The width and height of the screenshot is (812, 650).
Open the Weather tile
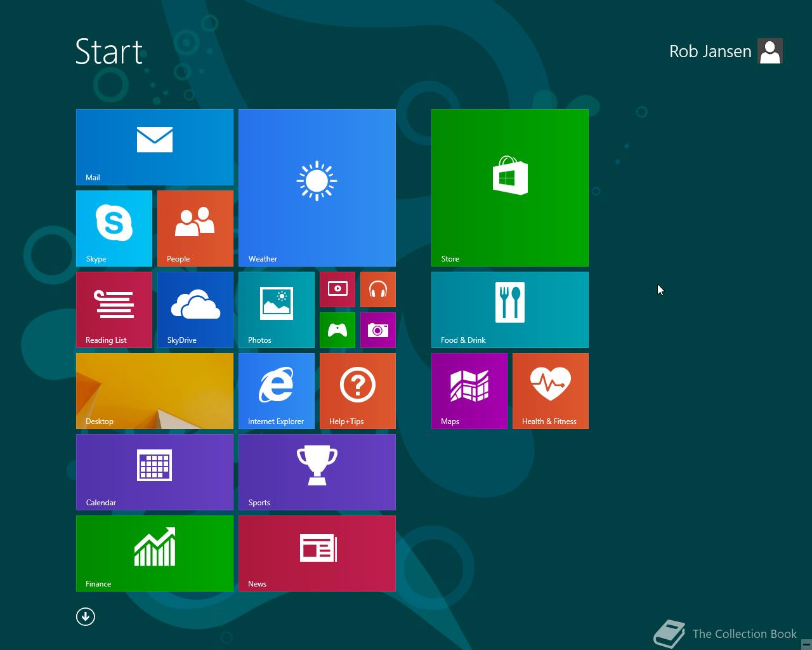[x=317, y=188]
